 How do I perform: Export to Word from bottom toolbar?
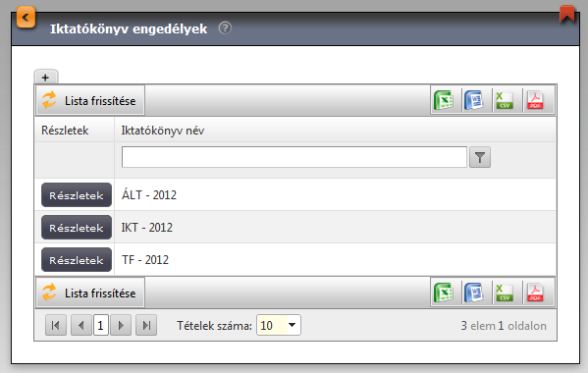tap(474, 293)
